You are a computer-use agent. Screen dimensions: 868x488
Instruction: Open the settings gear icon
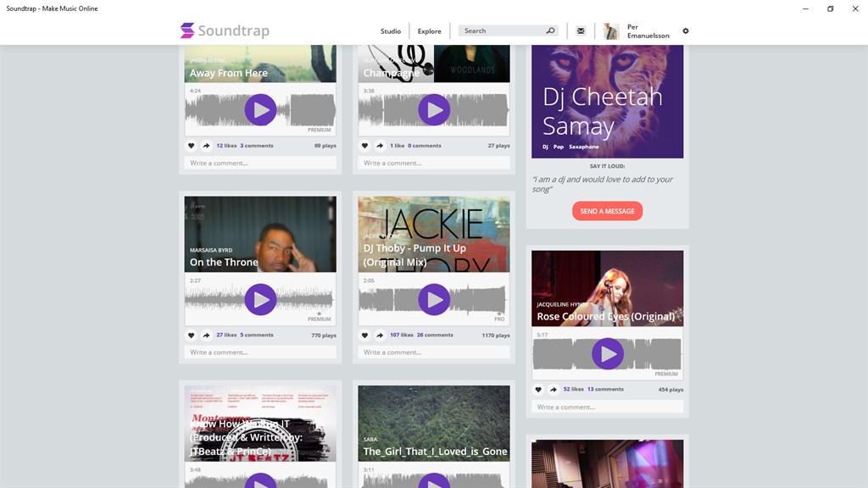pos(685,31)
